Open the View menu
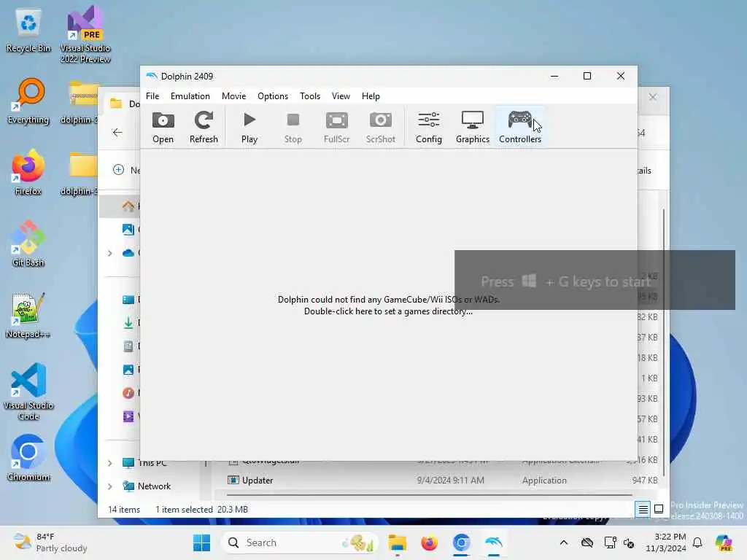Image resolution: width=747 pixels, height=560 pixels. tap(341, 96)
